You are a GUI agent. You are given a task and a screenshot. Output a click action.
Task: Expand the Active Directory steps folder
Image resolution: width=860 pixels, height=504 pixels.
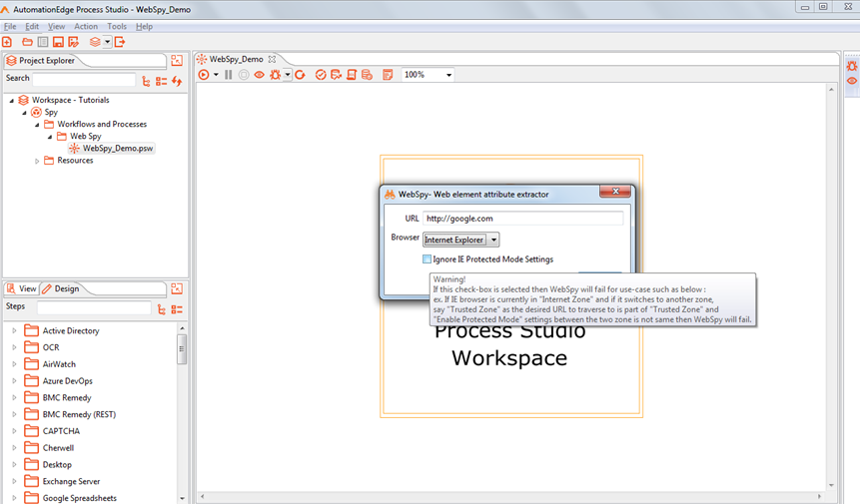tap(14, 330)
